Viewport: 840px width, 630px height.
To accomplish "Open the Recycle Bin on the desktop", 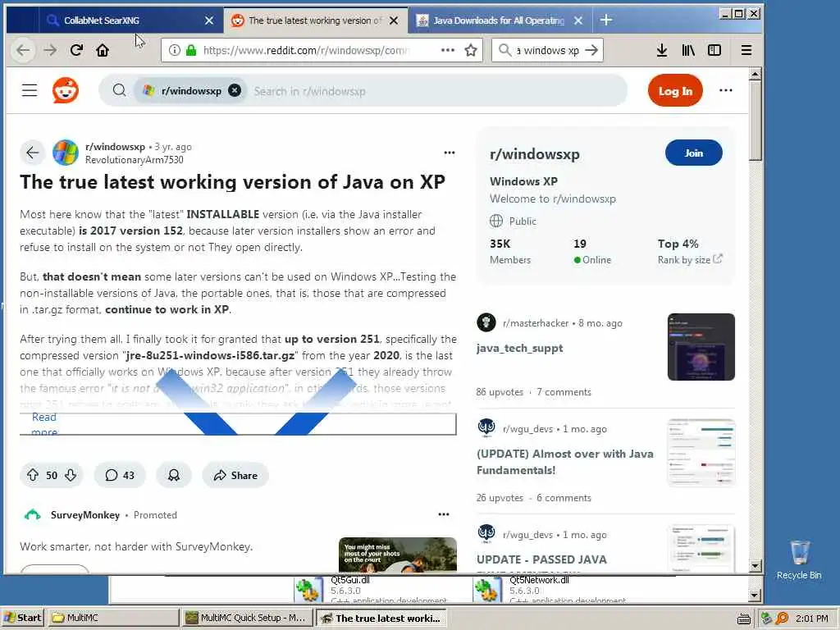I will pos(799,559).
